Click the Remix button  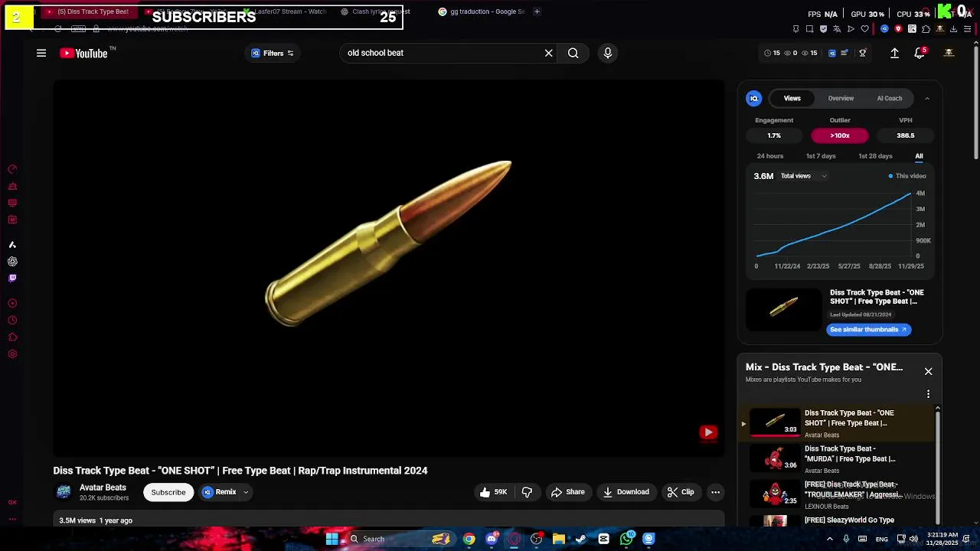pos(220,492)
